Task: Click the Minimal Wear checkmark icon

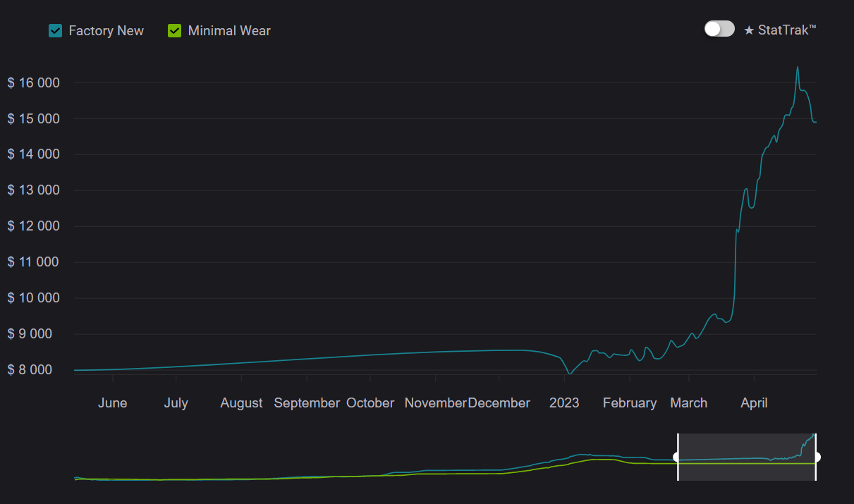Action: [x=174, y=30]
